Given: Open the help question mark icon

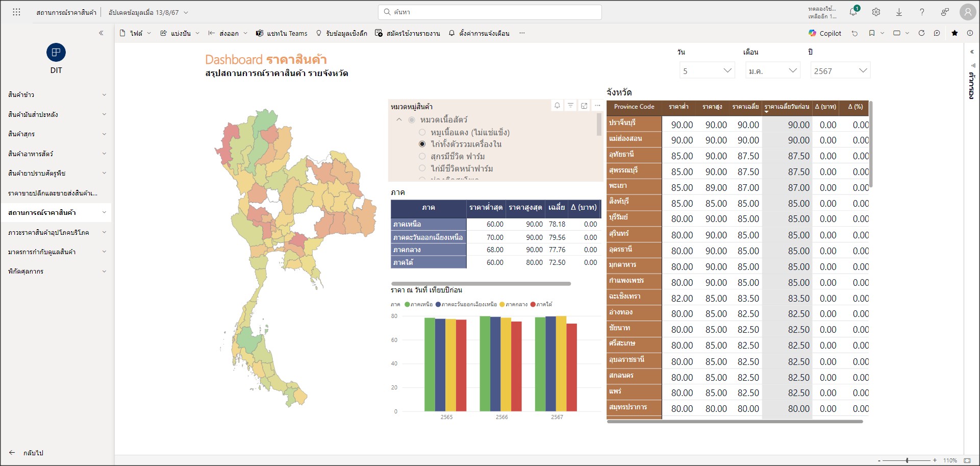Looking at the screenshot, I should pos(922,12).
